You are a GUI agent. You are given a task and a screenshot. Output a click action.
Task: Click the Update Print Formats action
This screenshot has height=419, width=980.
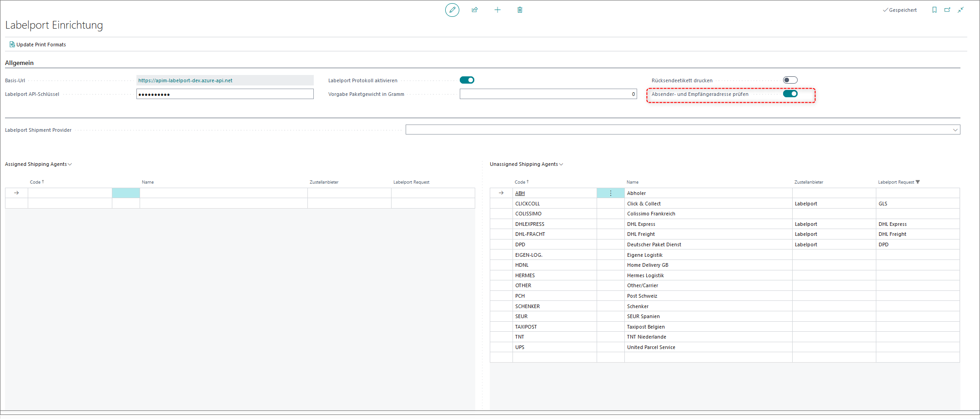[38, 45]
